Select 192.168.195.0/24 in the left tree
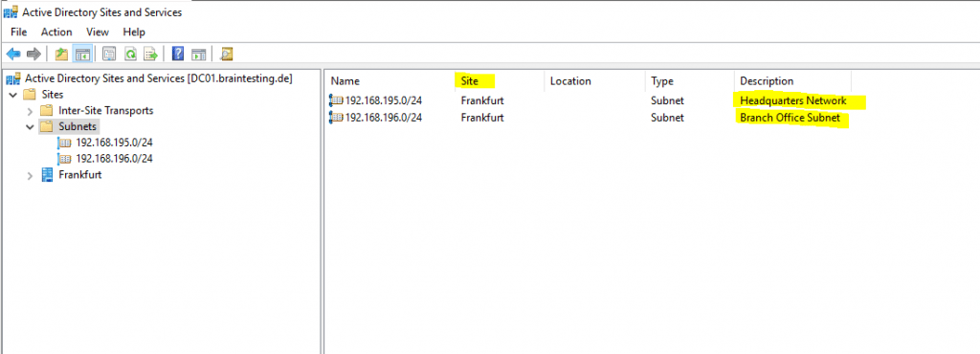 pos(114,143)
